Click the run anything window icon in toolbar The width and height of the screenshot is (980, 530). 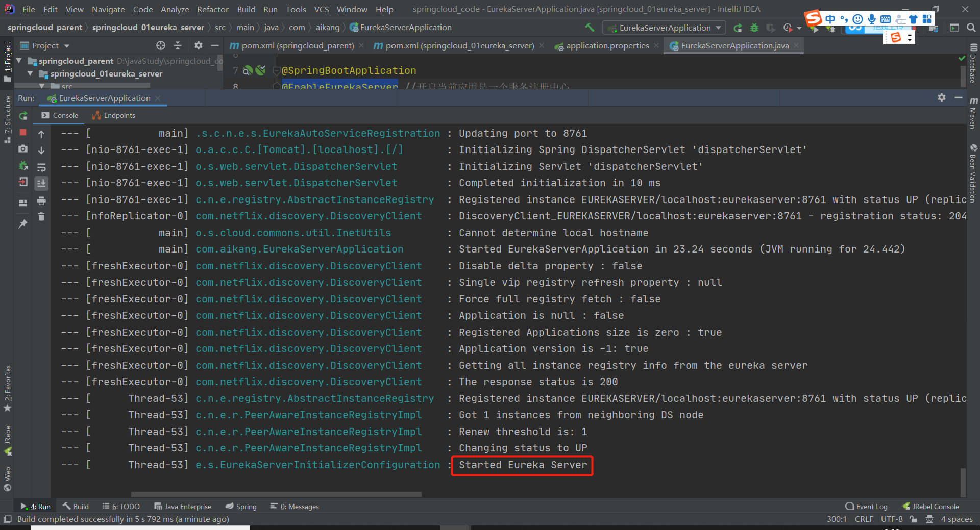coord(954,28)
